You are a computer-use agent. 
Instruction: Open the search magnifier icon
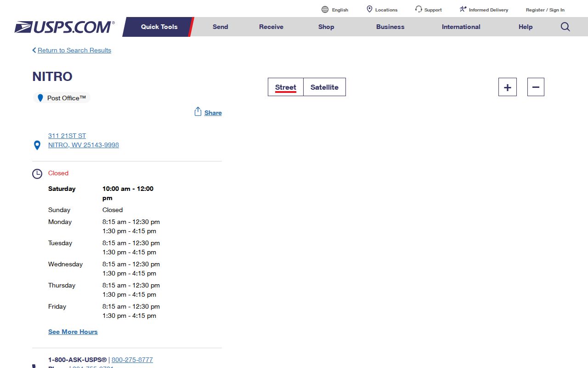[565, 27]
